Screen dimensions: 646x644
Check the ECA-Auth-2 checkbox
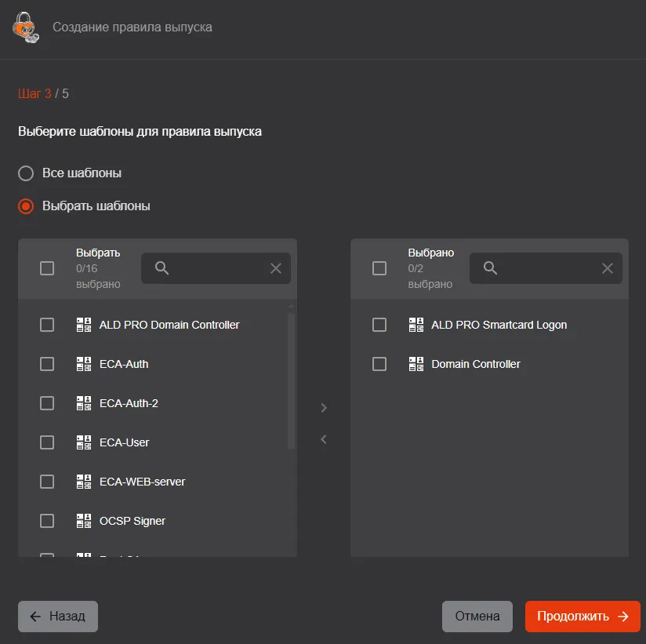(47, 403)
